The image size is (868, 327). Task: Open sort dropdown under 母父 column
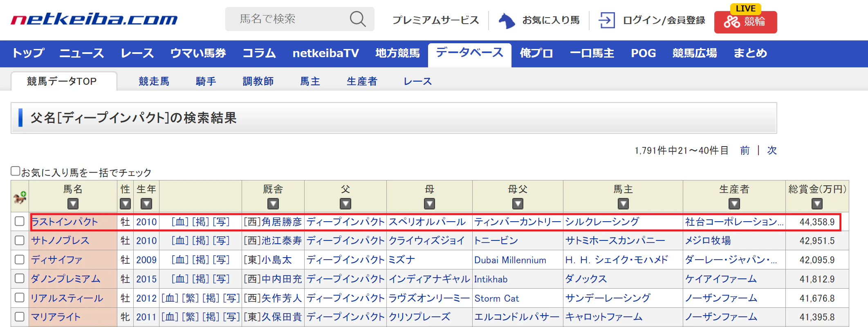coord(518,203)
